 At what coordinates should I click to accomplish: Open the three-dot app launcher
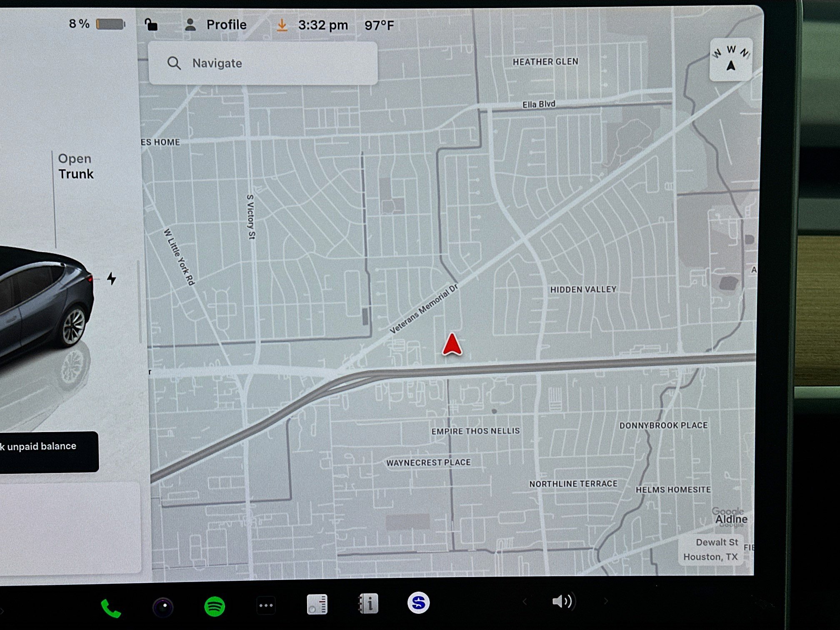[266, 605]
